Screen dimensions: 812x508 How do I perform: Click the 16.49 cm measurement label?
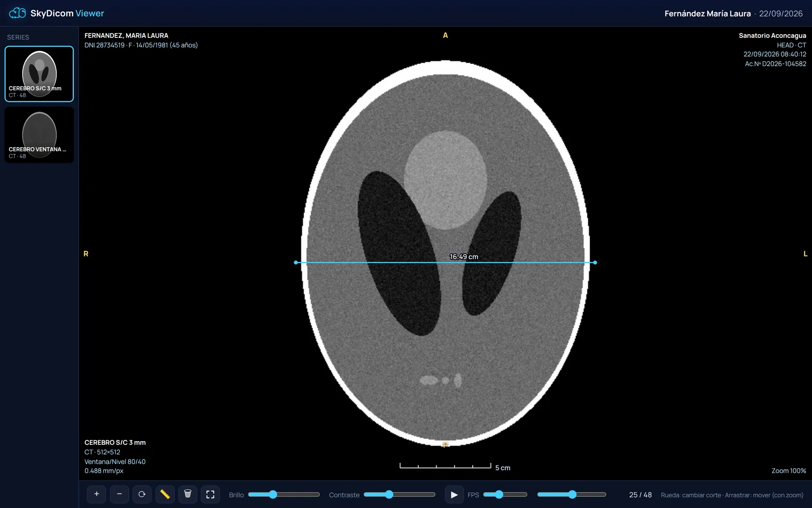click(x=464, y=256)
